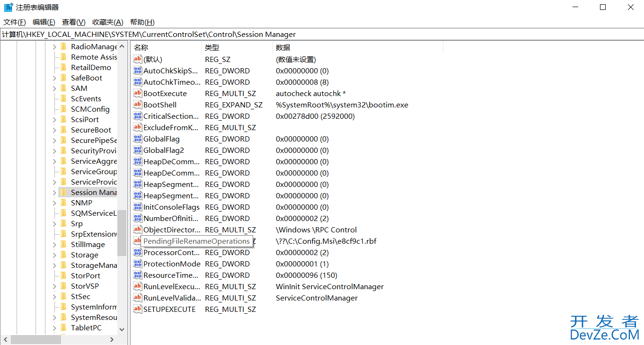This screenshot has height=345, width=644.
Task: Select the StorageMana key in tree
Action: 94,265
